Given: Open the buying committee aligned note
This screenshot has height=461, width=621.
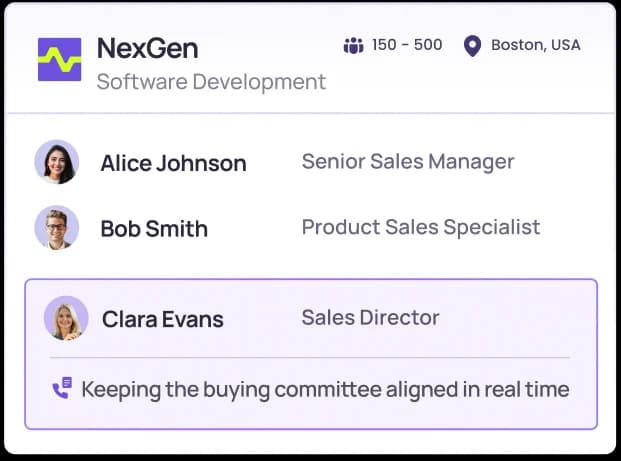Looking at the screenshot, I should coord(325,389).
